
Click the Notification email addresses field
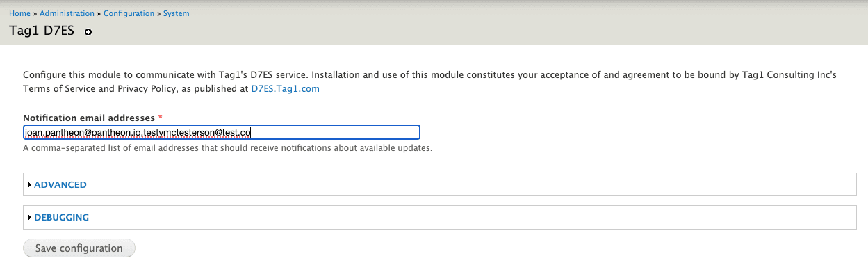222,132
